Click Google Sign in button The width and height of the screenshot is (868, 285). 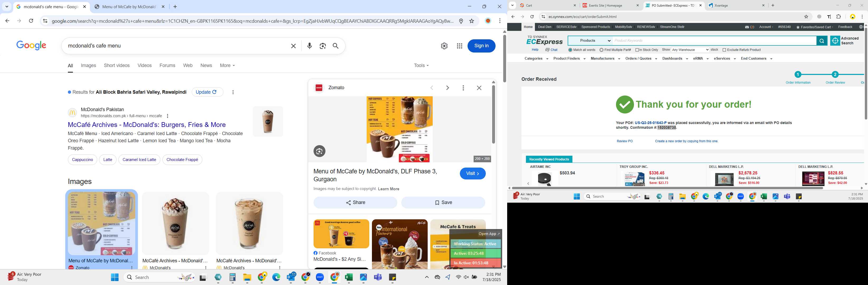click(x=481, y=46)
